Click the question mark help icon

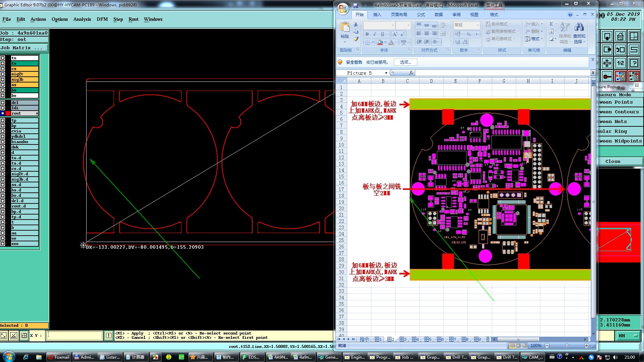click(x=634, y=63)
